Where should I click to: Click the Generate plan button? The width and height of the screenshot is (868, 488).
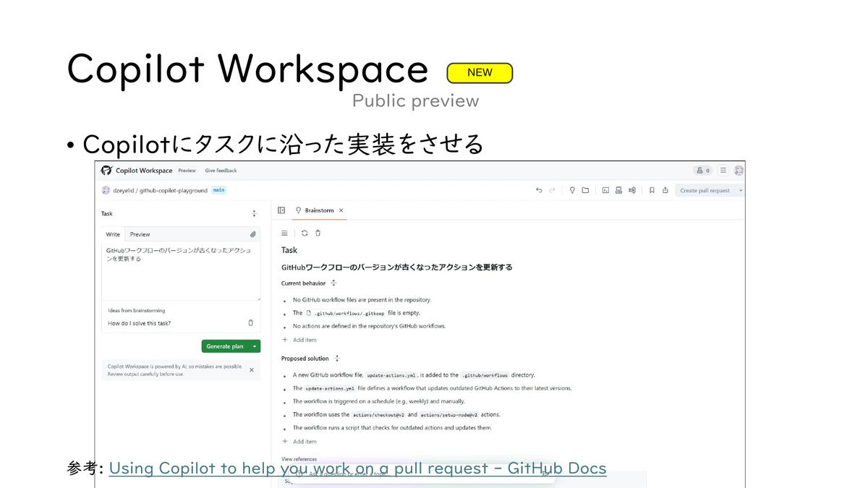click(x=225, y=346)
